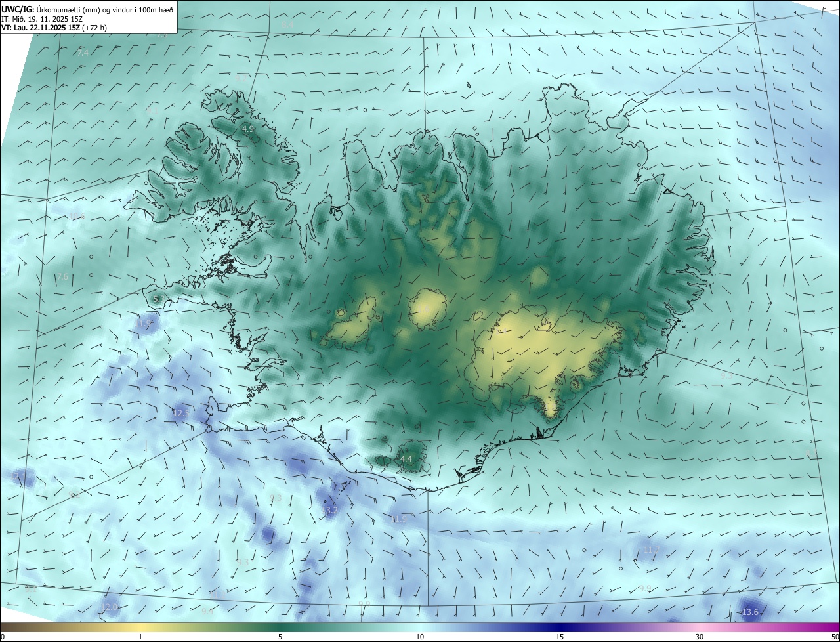The height and width of the screenshot is (642, 840).
Task: Click the title 'UWC/IG: Úrkomumætti (mm) og vindur'
Action: tap(87, 9)
